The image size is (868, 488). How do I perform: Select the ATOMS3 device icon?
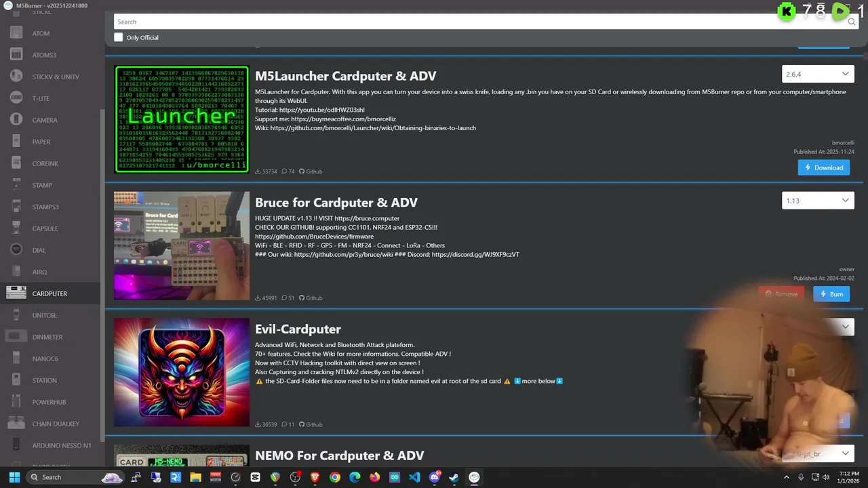coord(16,55)
